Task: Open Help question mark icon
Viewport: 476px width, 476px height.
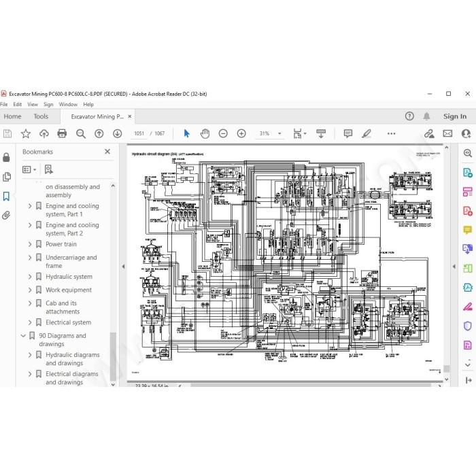Action: (409, 116)
